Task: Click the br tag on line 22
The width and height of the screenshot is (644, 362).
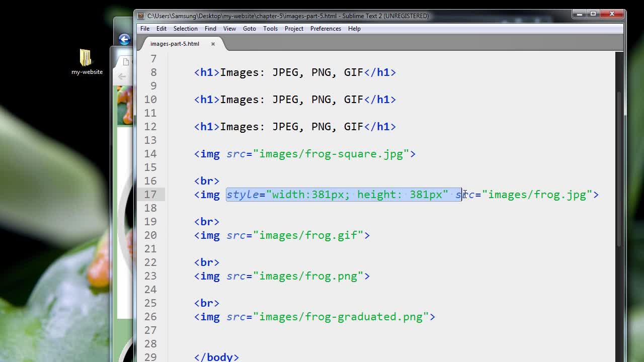Action: click(207, 262)
